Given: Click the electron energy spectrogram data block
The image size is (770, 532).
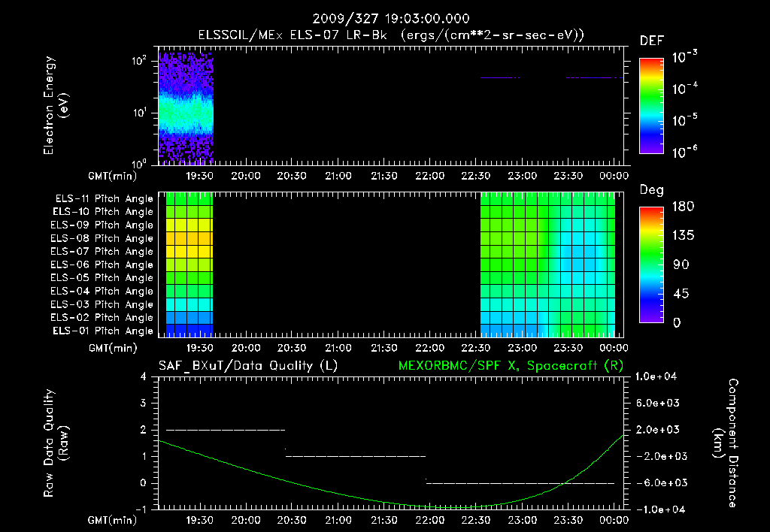Looking at the screenshot, I should click(x=186, y=107).
